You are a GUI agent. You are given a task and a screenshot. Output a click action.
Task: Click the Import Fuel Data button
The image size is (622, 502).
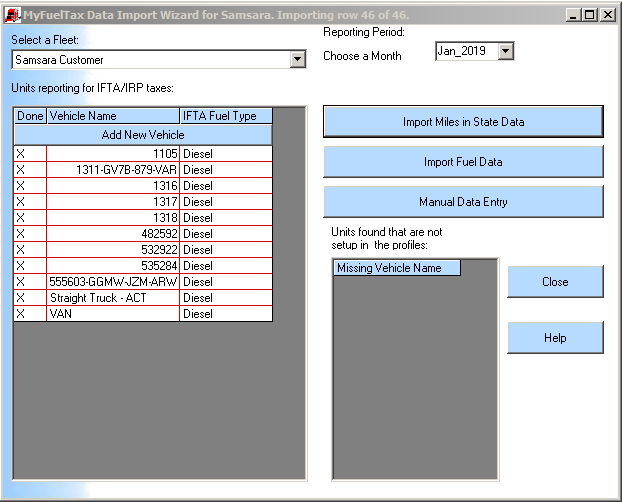tap(463, 162)
